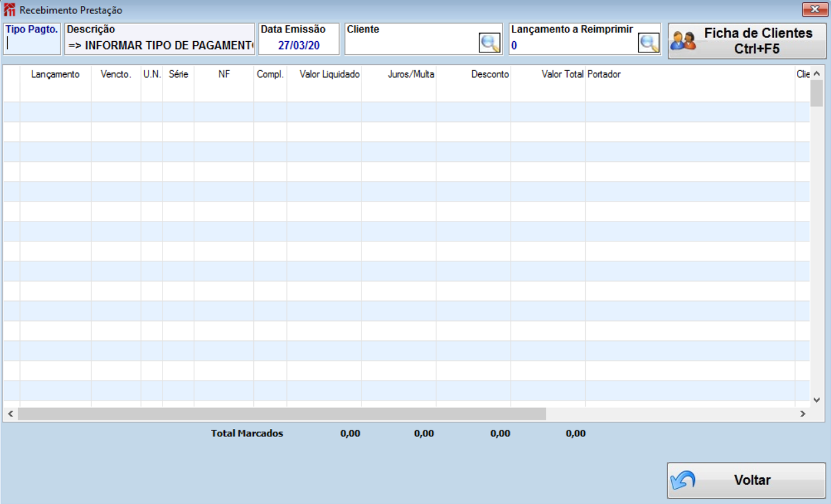The image size is (831, 504).
Task: Click the Juros/Multa column header
Action: (x=399, y=74)
